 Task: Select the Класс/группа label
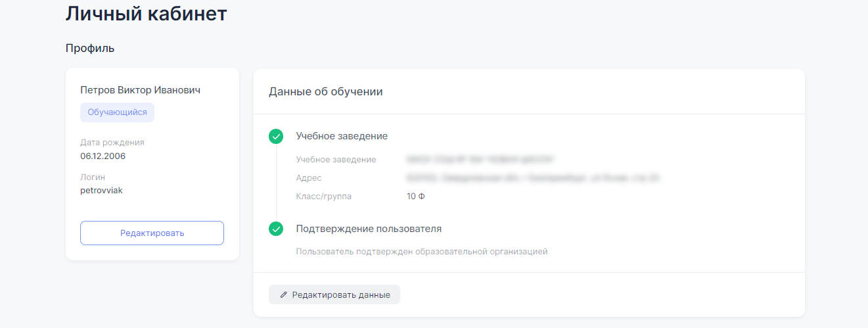(323, 197)
